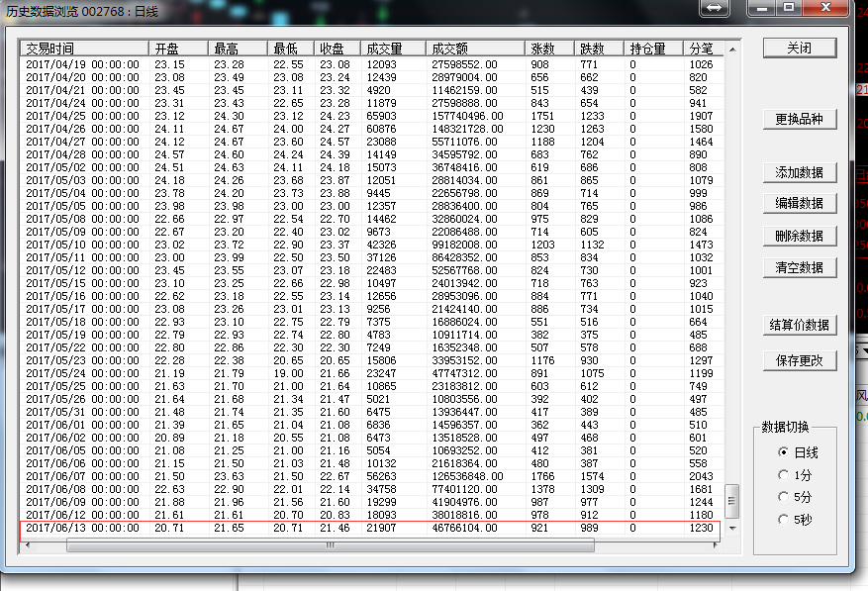Click volume value 65903 in the 成交量 column
The image size is (868, 591).
coord(381,116)
